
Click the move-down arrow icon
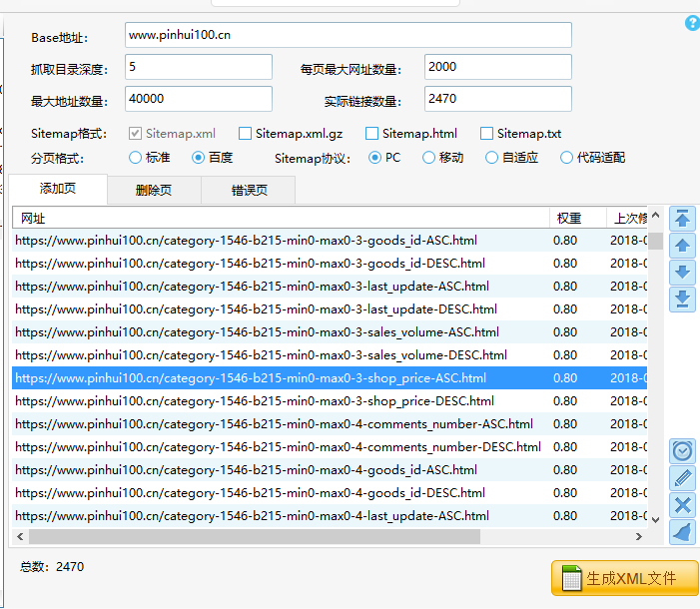pos(682,273)
